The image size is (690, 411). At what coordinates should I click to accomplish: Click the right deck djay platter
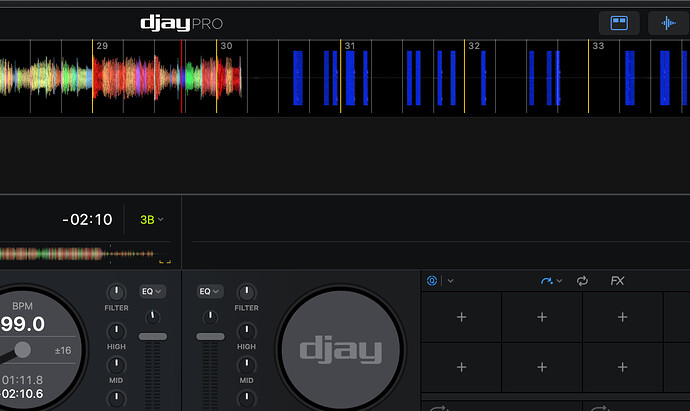tap(341, 349)
